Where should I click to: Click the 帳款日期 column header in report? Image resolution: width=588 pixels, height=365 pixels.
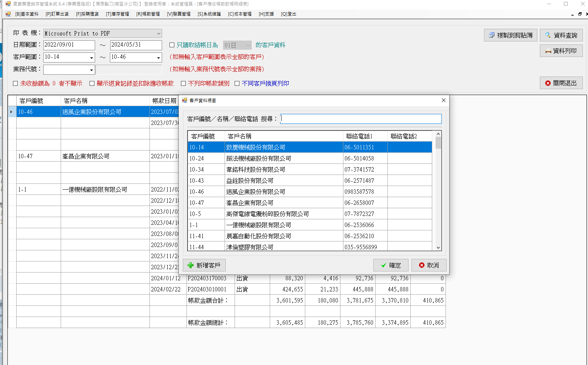[164, 101]
